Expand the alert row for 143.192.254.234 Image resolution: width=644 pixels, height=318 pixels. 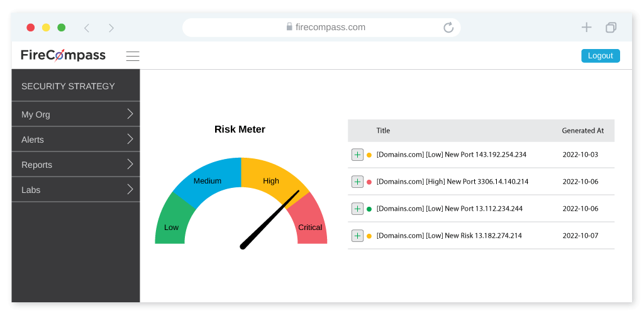(357, 155)
